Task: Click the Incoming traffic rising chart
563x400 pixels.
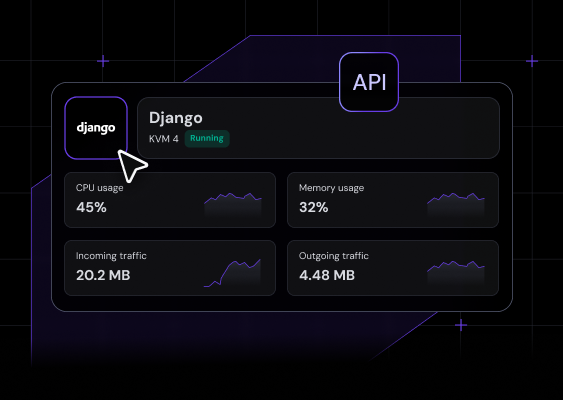Action: [232, 273]
